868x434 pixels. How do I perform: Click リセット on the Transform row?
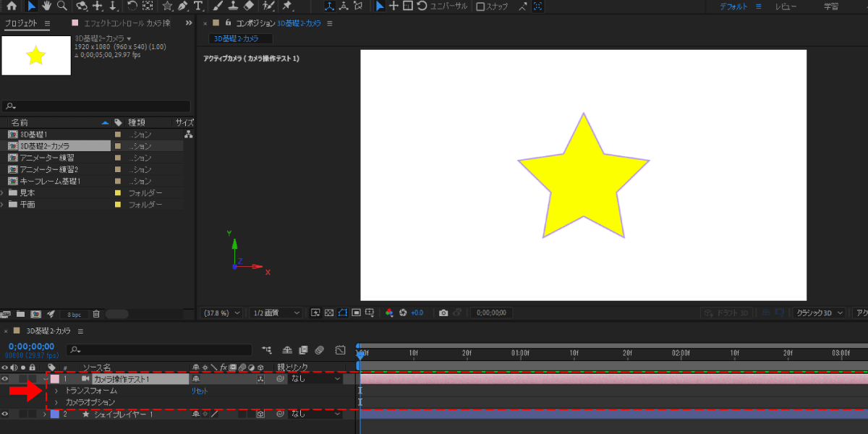pos(200,391)
